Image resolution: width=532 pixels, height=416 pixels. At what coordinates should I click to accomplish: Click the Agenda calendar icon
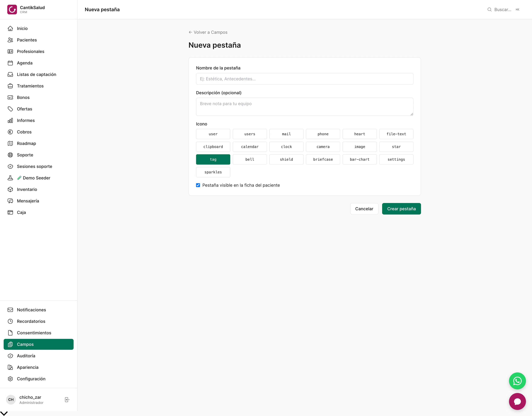(x=10, y=63)
